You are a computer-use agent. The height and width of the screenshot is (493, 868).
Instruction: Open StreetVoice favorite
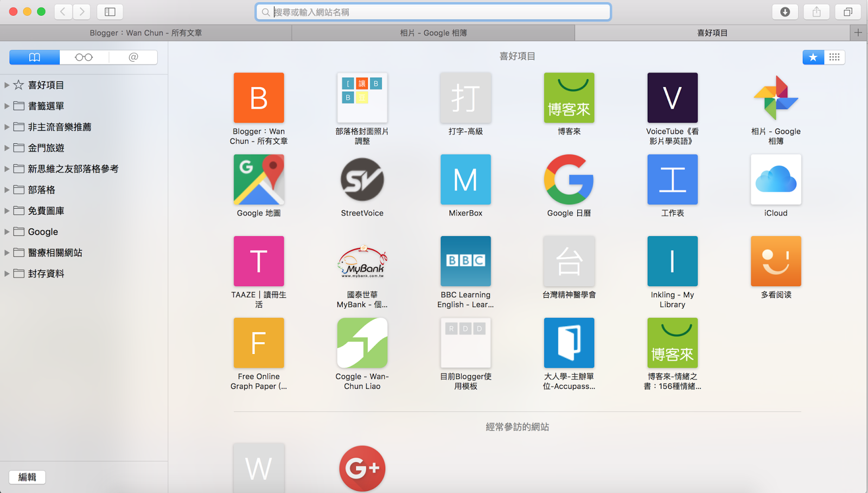362,180
